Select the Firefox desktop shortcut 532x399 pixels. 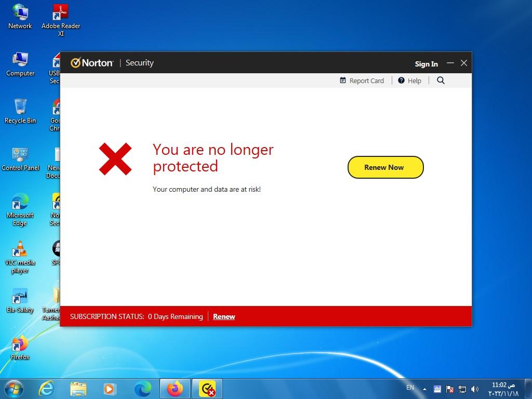(x=20, y=348)
